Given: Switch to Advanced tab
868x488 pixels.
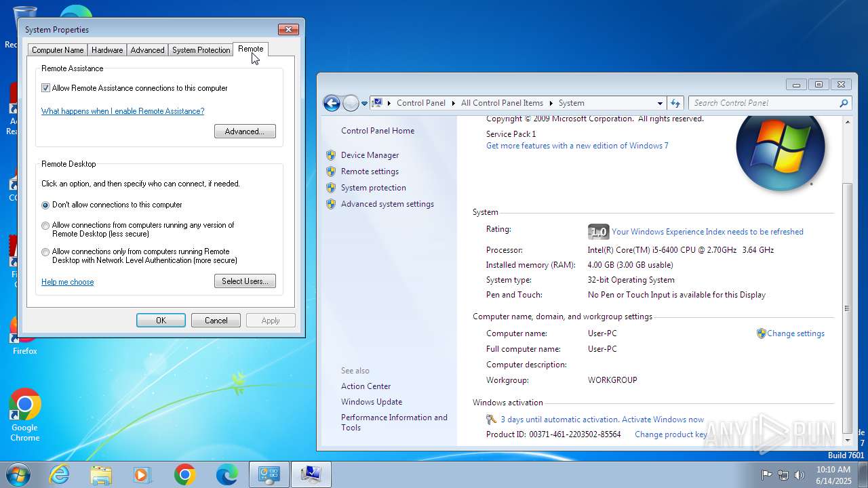Looking at the screenshot, I should tap(147, 50).
